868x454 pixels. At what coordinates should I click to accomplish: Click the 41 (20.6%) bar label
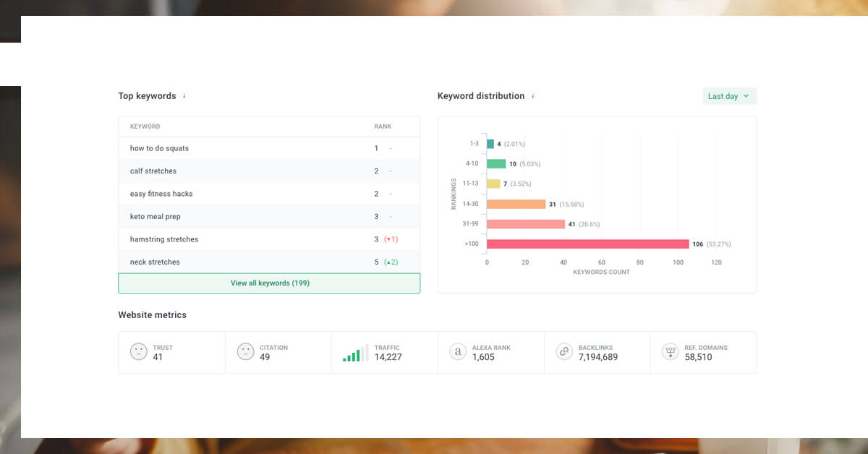(x=585, y=224)
